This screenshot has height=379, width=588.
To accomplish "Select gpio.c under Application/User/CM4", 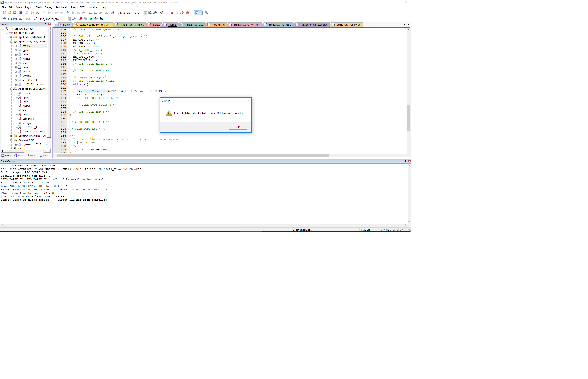I will pyautogui.click(x=26, y=50).
